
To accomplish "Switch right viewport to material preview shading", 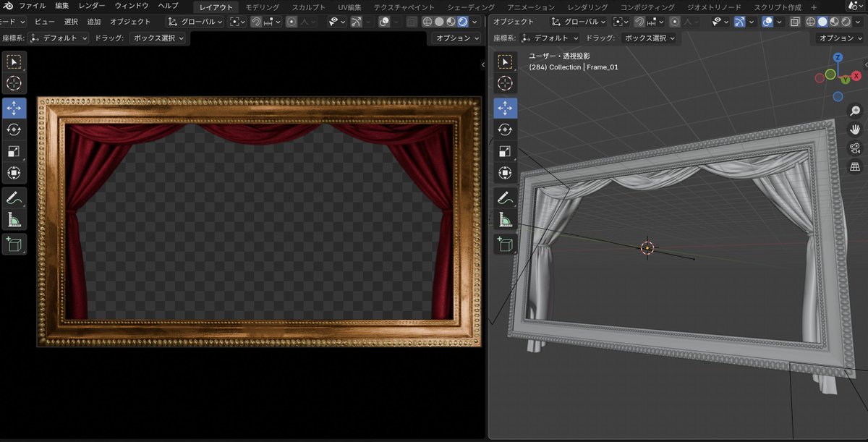I will (834, 22).
